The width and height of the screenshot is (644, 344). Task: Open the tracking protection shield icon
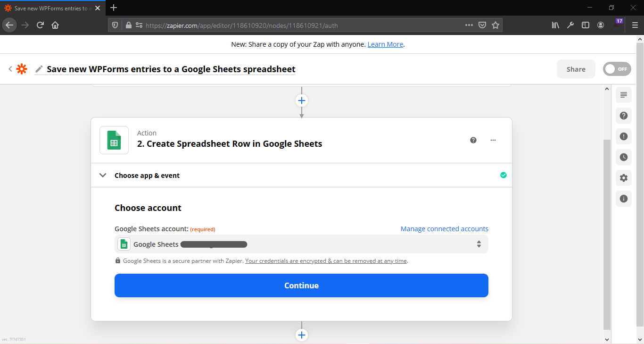pyautogui.click(x=115, y=25)
